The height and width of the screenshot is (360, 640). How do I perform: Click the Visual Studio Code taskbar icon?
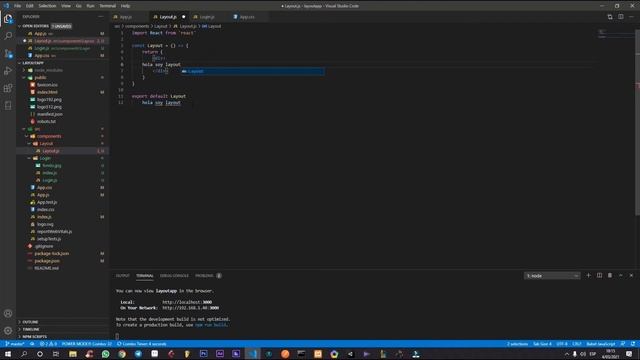[253, 354]
